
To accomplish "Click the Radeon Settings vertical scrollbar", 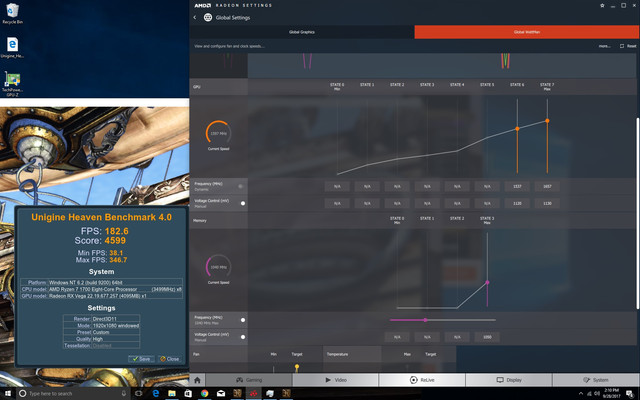I will [x=638, y=213].
